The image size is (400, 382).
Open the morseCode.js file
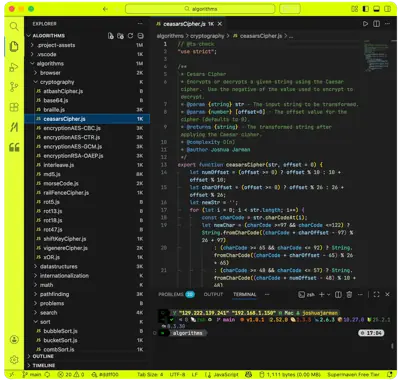point(87,184)
